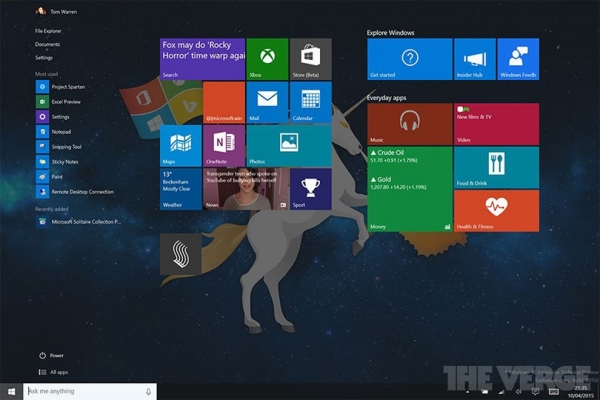This screenshot has width=600, height=400.
Task: Open the News tile with photo
Action: 246,189
